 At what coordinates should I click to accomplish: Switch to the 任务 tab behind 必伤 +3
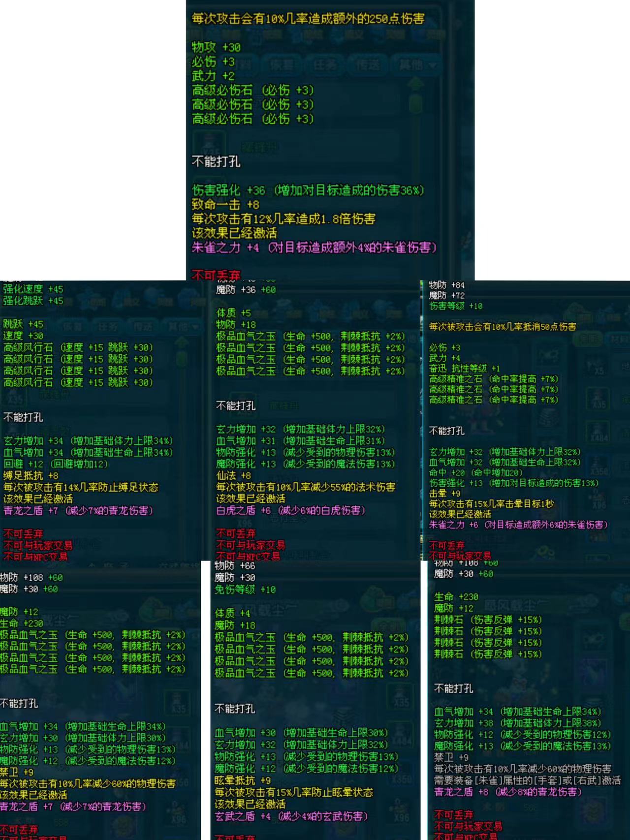[x=324, y=65]
